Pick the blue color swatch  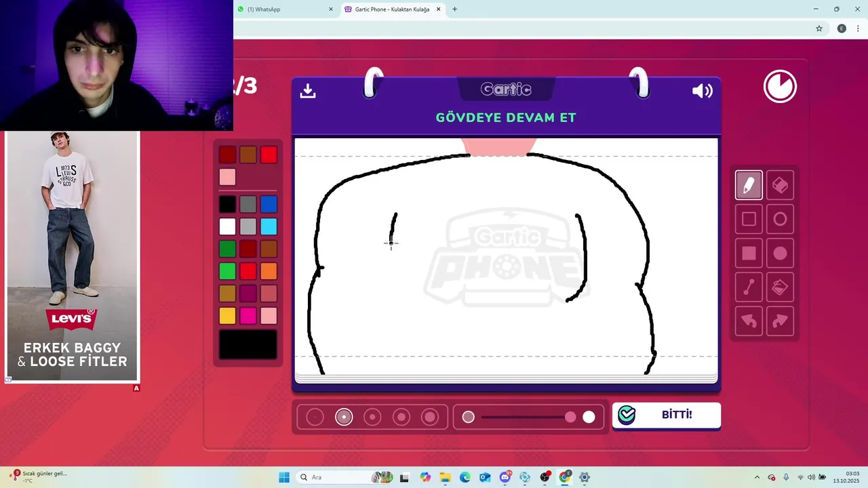[269, 204]
